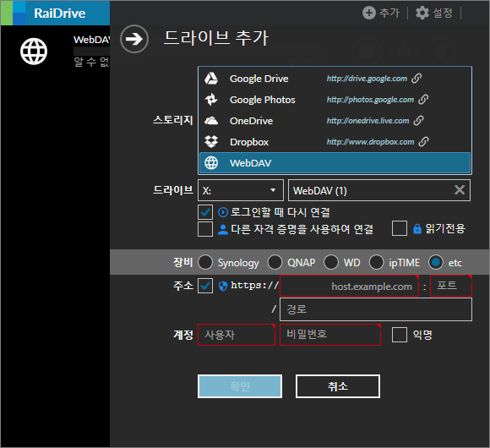The width and height of the screenshot is (490, 448).
Task: Enable the read-only checkbox
Action: point(399,228)
